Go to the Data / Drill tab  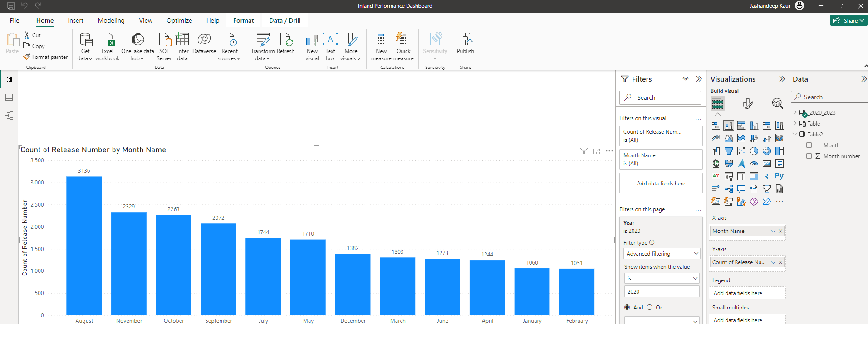click(x=285, y=20)
